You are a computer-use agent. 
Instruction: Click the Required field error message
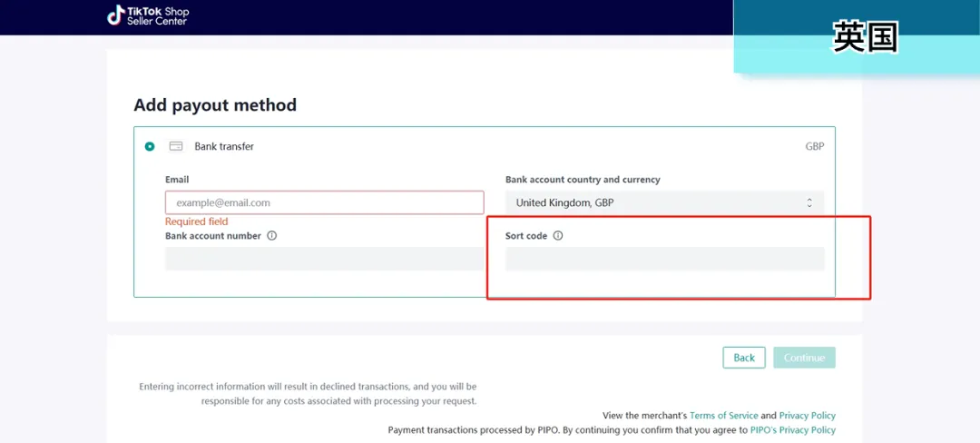coord(196,221)
